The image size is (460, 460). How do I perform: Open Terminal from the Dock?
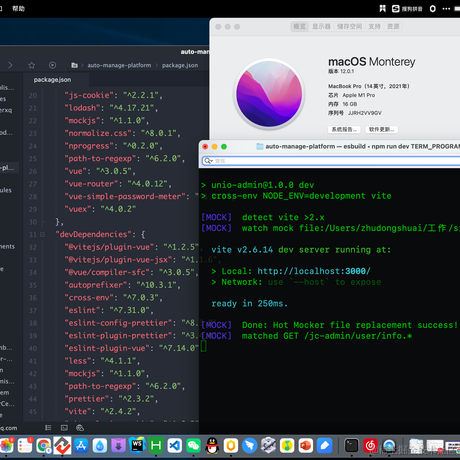(351, 446)
